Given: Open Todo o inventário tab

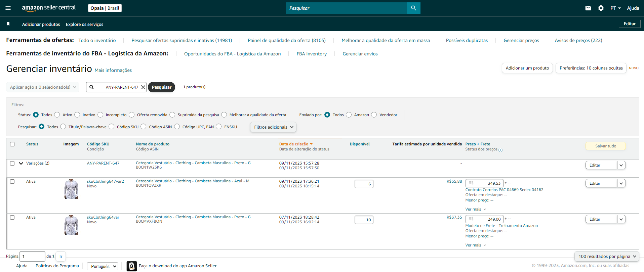Looking at the screenshot, I should 97,40.
